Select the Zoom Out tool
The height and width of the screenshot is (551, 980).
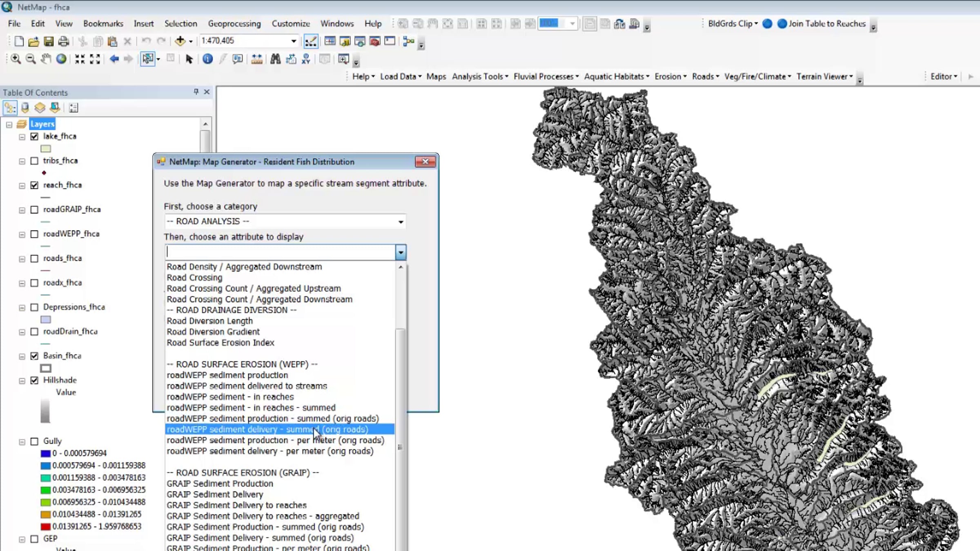(31, 59)
